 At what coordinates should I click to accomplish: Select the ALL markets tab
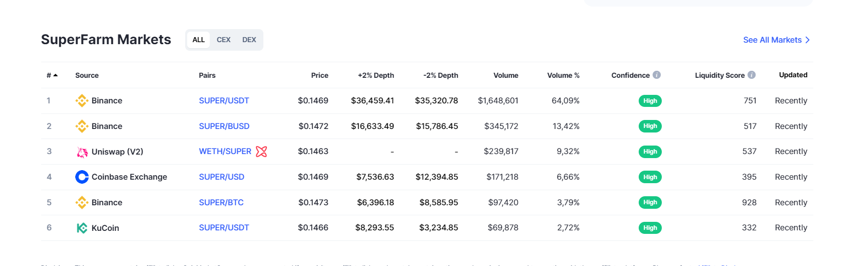199,40
